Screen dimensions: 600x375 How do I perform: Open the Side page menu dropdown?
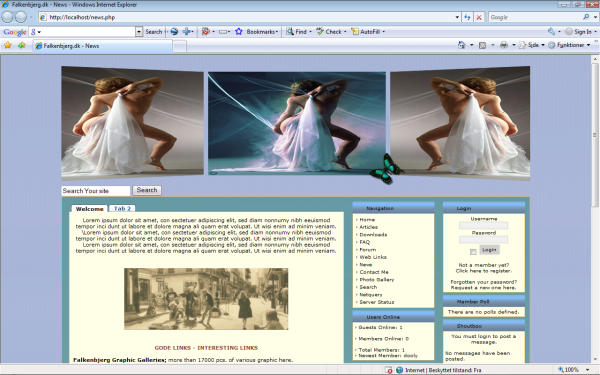point(543,45)
